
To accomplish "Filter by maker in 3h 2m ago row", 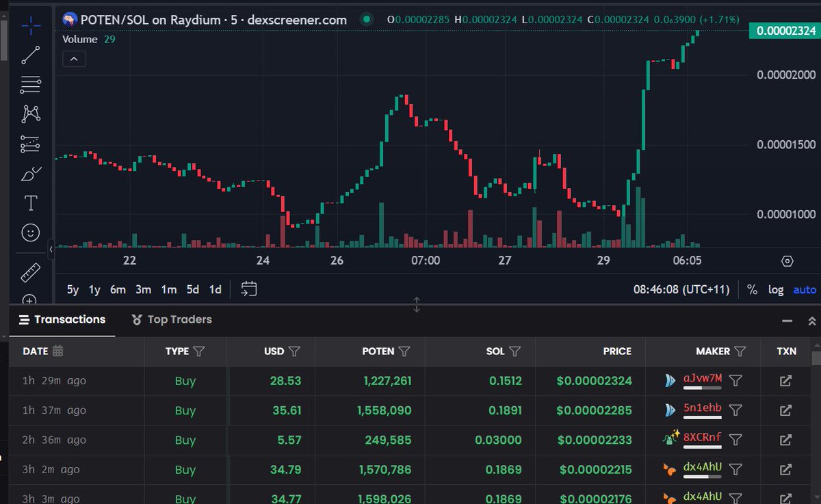I will coord(735,470).
